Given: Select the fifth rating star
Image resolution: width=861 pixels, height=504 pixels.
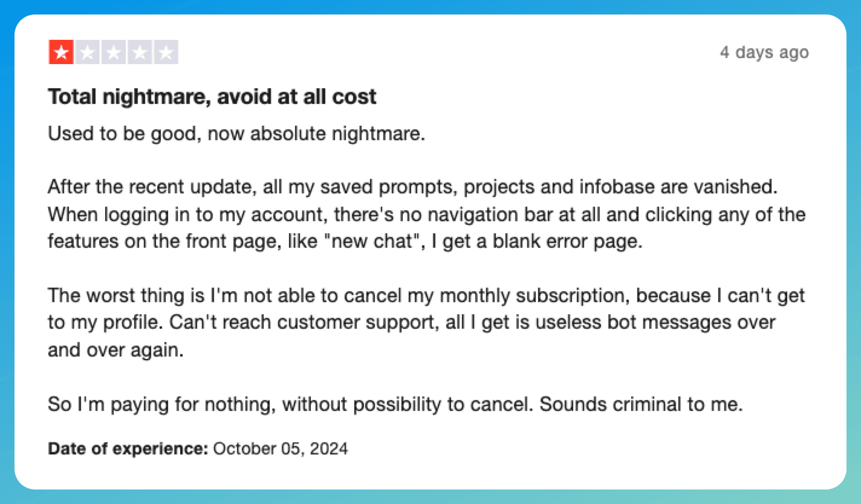Looking at the screenshot, I should (165, 53).
